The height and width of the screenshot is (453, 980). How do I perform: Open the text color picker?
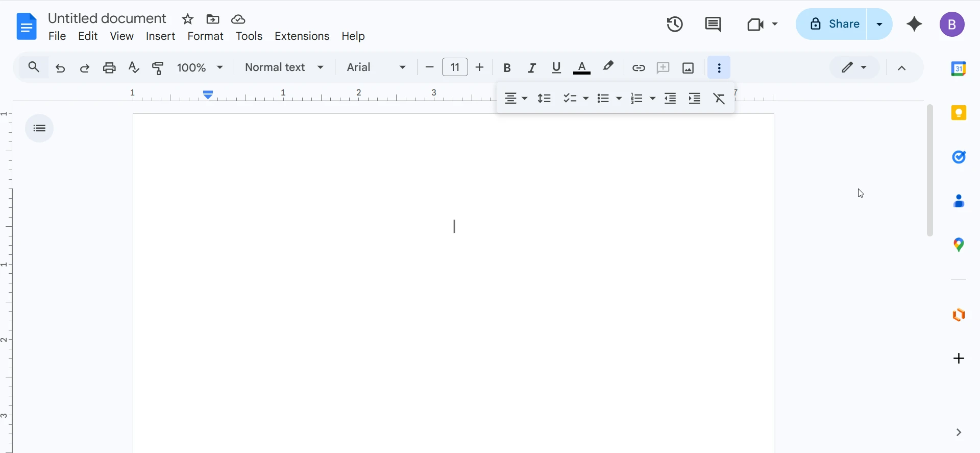pos(582,67)
